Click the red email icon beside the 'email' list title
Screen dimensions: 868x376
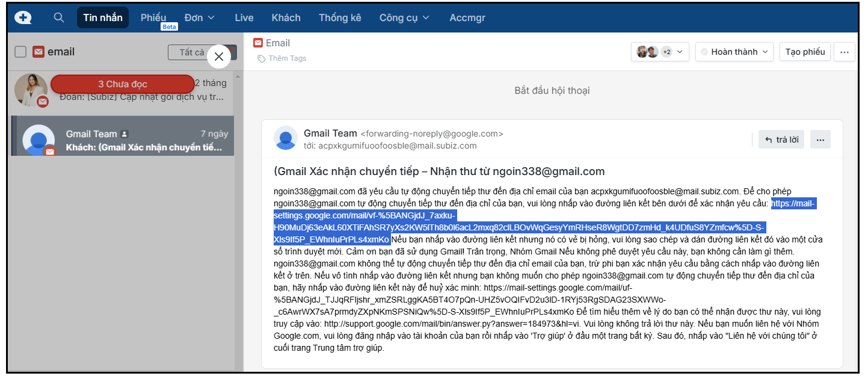coord(38,52)
